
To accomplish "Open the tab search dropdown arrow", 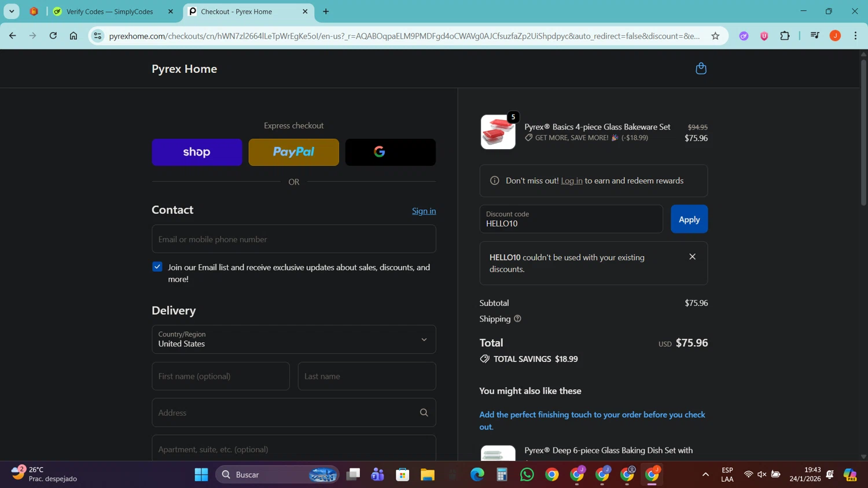I will click(x=12, y=12).
